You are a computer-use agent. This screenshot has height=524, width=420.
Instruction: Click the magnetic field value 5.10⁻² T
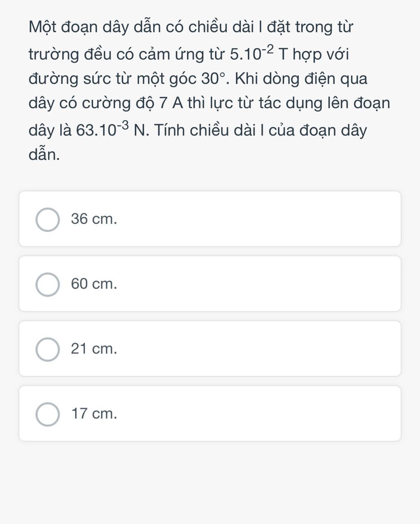(259, 54)
